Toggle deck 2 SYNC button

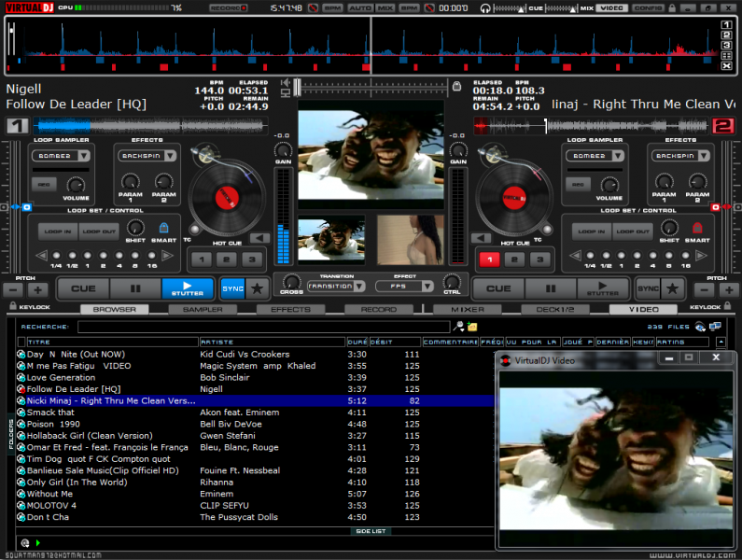[648, 288]
